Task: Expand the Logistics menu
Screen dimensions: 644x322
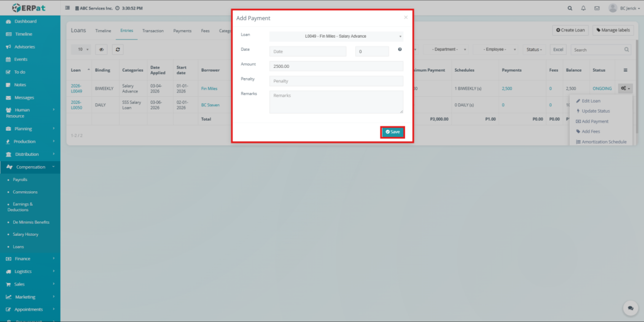Action: 30,272
